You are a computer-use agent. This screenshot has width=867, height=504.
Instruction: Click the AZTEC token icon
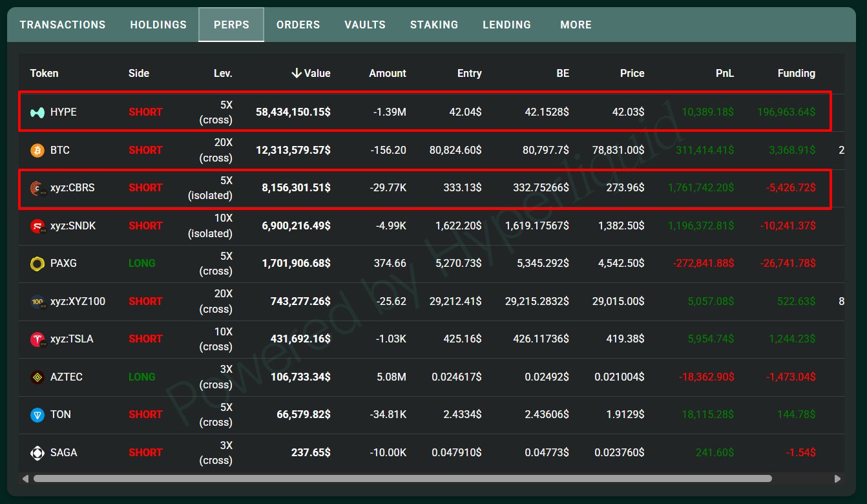click(x=37, y=377)
